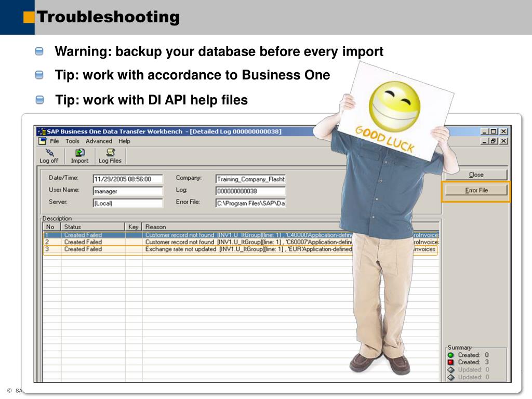The height and width of the screenshot is (399, 532).
Task: Click green Created indicator in Summary
Action: coord(450,355)
